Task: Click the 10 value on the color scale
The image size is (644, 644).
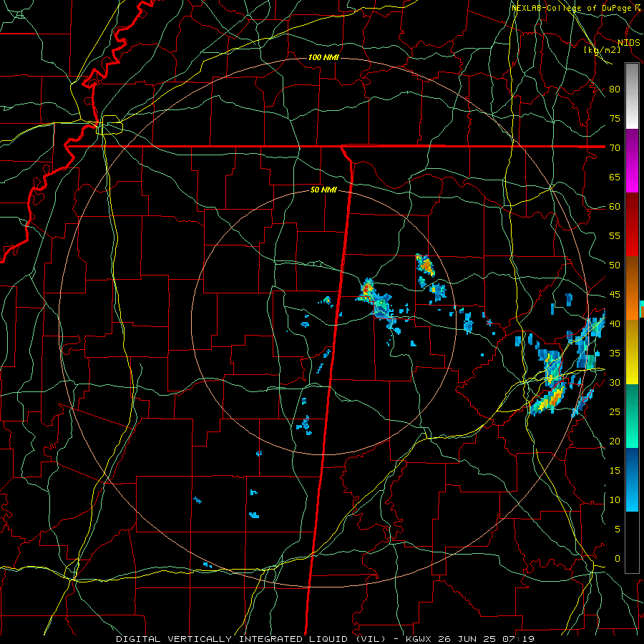Action: (x=615, y=500)
